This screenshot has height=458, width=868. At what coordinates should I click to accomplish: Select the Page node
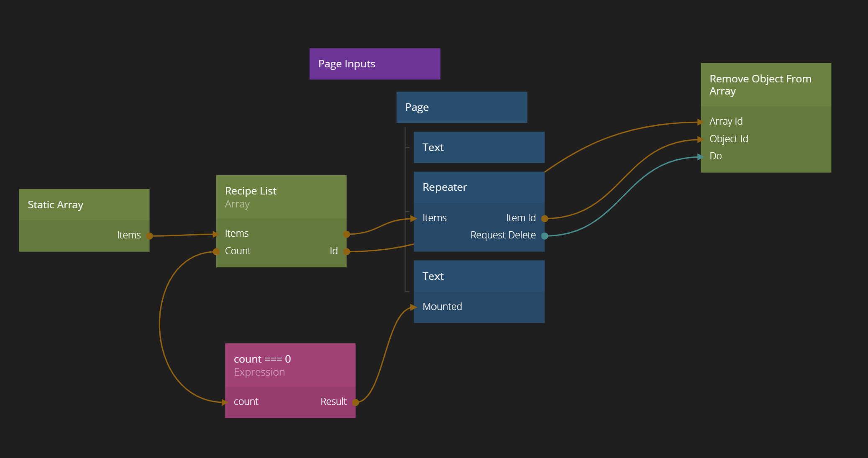[x=461, y=107]
